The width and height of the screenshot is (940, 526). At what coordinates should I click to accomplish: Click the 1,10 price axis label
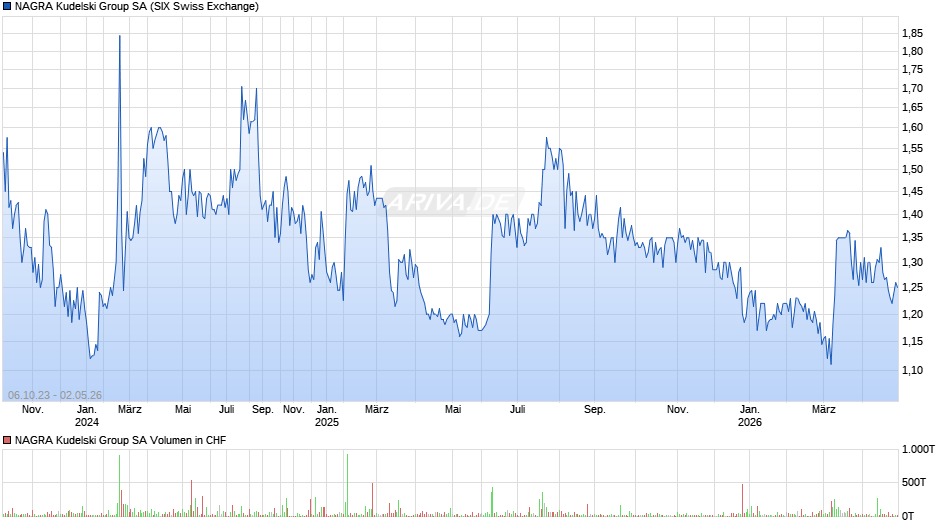click(912, 371)
